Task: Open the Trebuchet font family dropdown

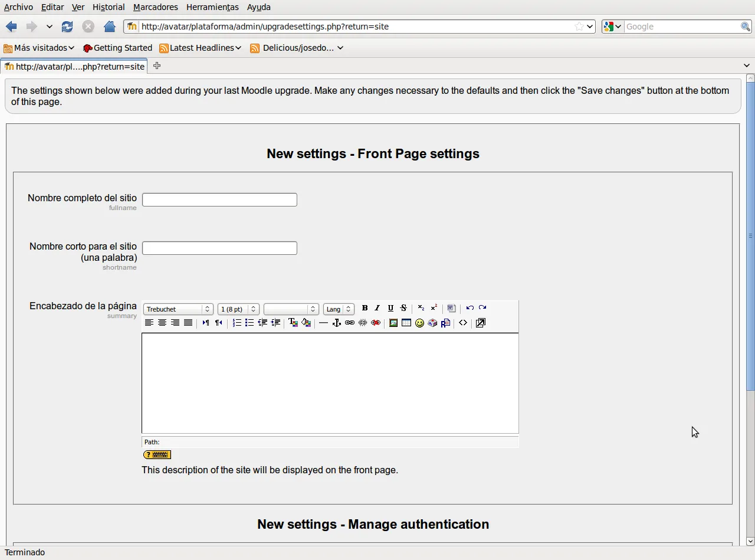Action: coord(178,309)
